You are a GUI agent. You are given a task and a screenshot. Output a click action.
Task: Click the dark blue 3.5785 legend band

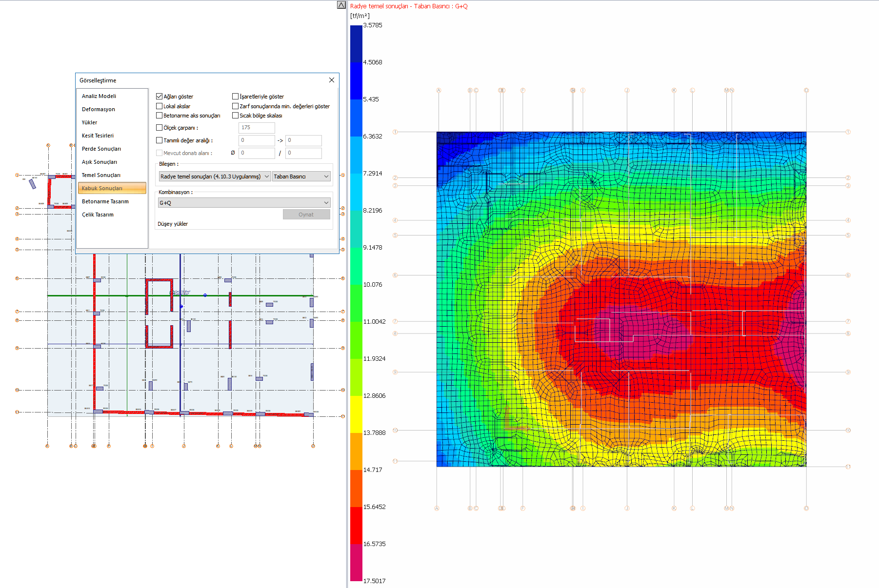356,44
